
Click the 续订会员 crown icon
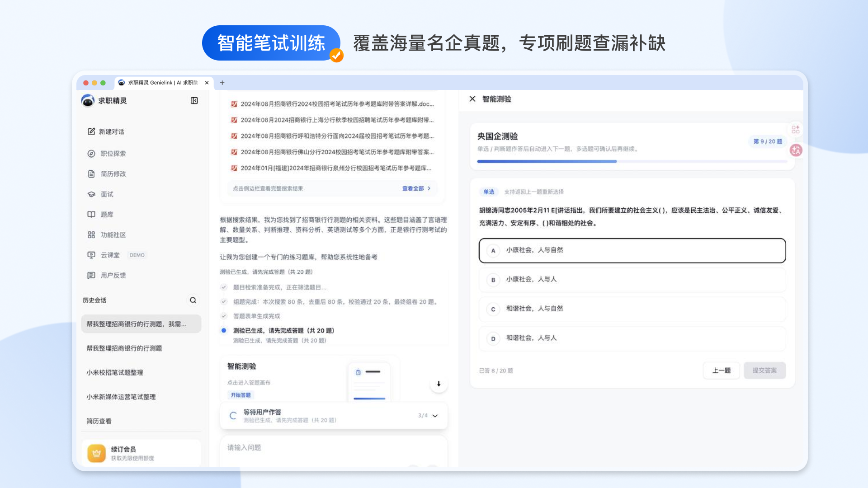click(x=96, y=453)
